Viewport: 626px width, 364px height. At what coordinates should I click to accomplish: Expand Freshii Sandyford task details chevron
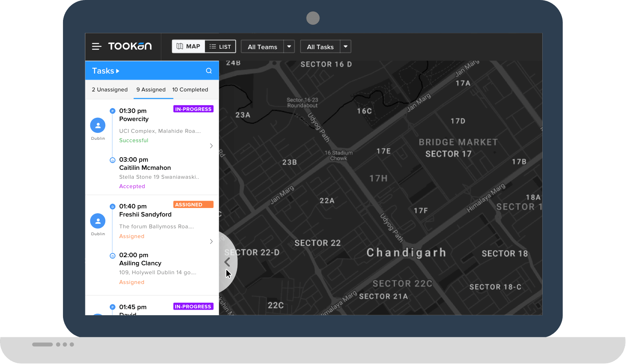pos(211,241)
